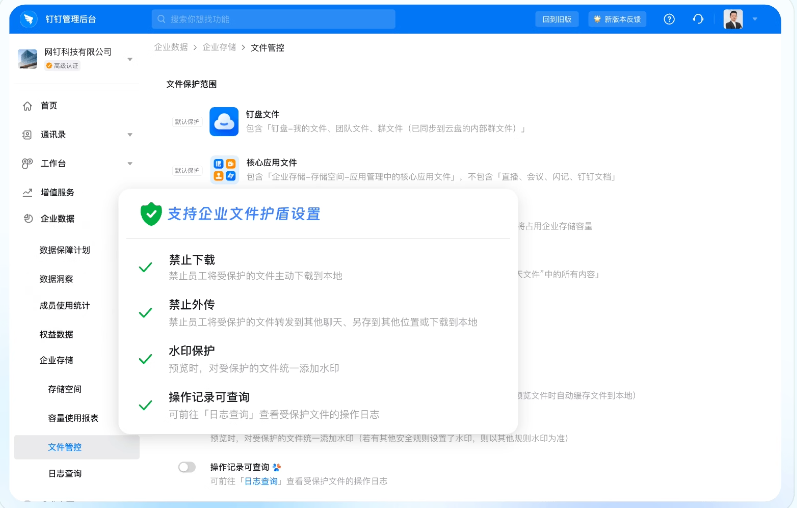The height and width of the screenshot is (508, 797).
Task: Click 默认保护 tag beside 核心应用文件
Action: coord(187,170)
